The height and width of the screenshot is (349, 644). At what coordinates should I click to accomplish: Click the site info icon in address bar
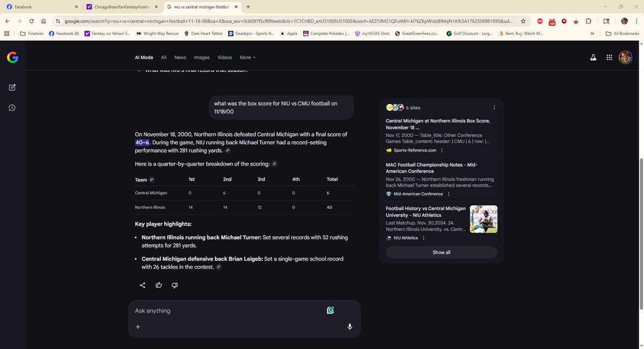57,21
